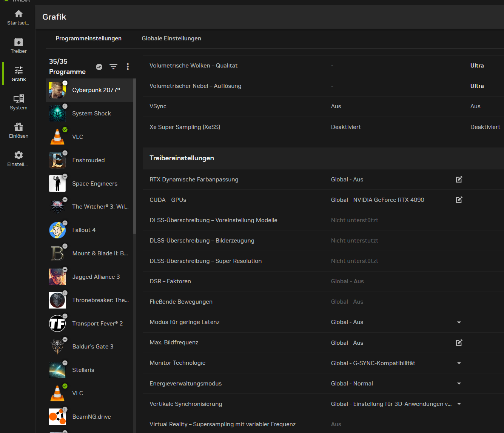
Task: Select System Shock in program list
Action: tap(89, 114)
